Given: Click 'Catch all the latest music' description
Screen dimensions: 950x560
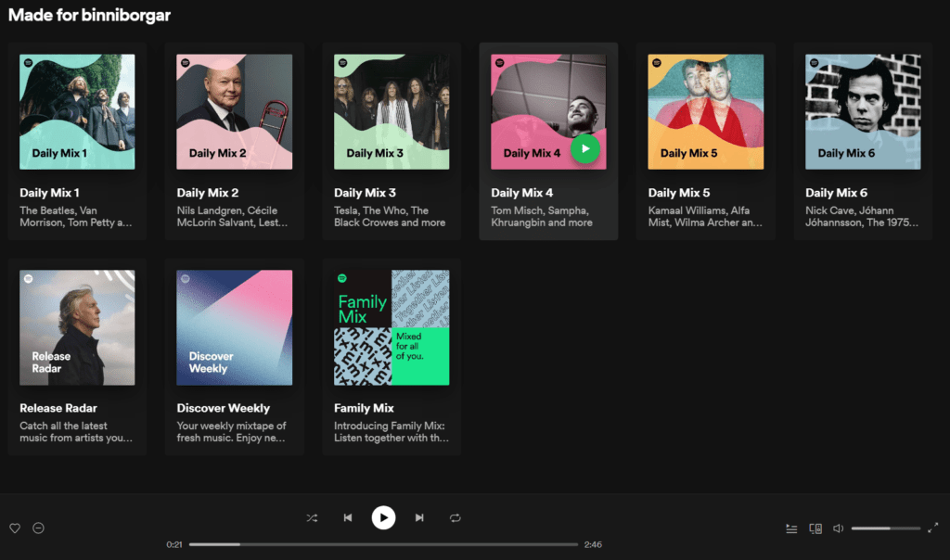Looking at the screenshot, I should point(76,432).
